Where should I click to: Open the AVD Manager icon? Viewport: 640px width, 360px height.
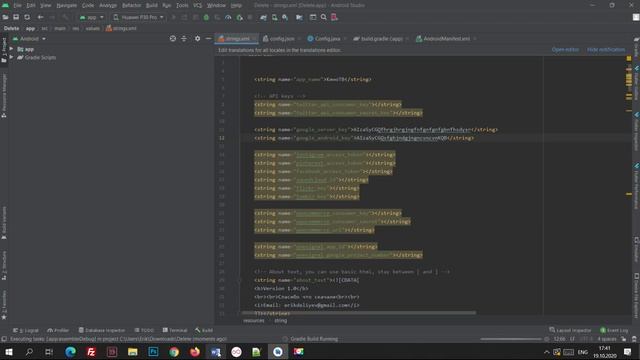pos(274,17)
